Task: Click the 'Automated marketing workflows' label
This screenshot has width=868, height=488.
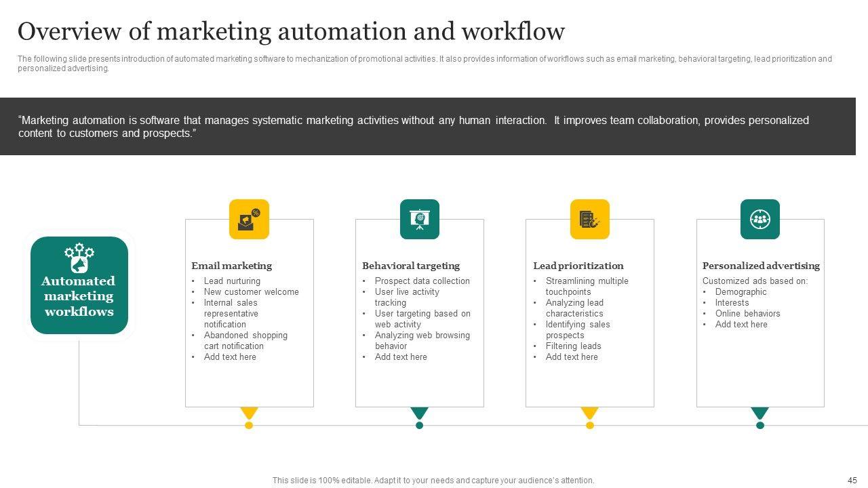Action: [79, 296]
